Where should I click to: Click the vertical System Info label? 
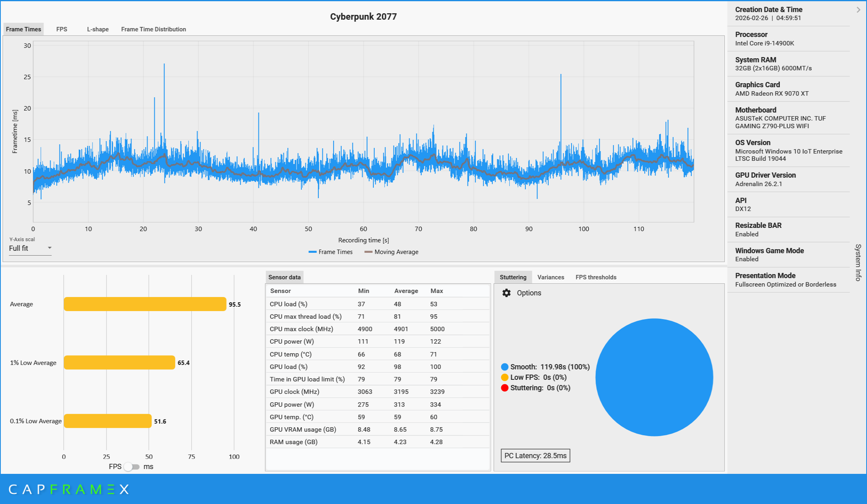coord(858,262)
